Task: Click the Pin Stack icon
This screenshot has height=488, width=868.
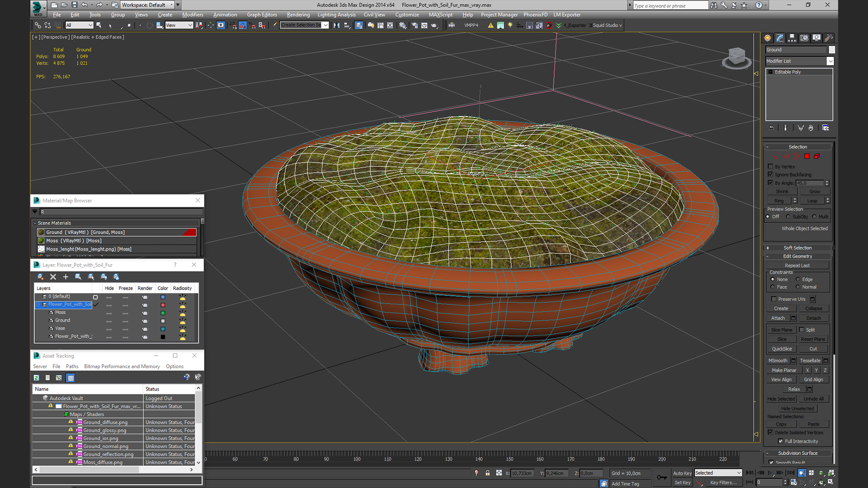Action: tap(771, 128)
